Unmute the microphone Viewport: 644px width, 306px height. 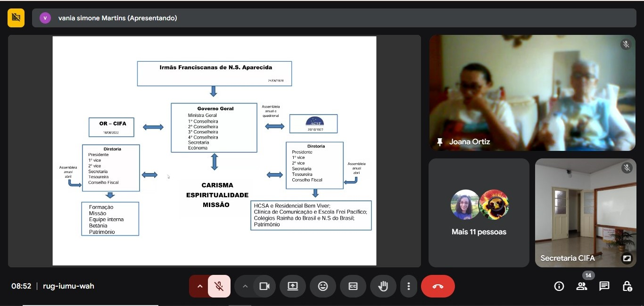(219, 286)
